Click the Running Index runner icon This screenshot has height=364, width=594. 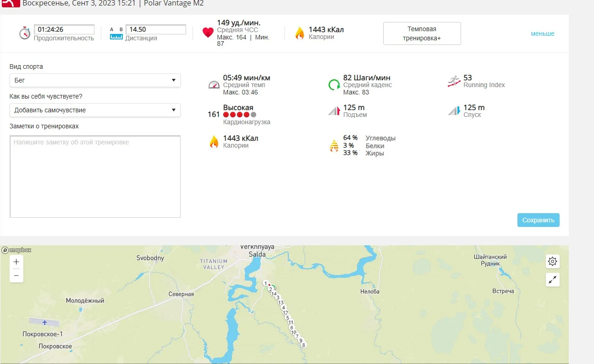pyautogui.click(x=454, y=82)
